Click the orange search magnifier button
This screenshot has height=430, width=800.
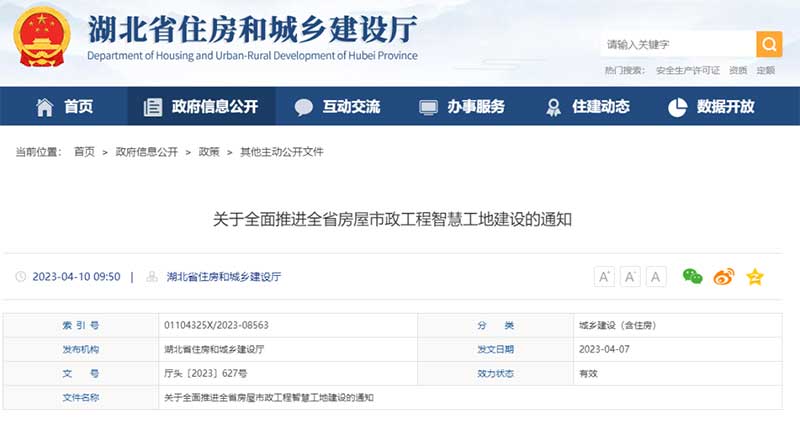click(769, 44)
